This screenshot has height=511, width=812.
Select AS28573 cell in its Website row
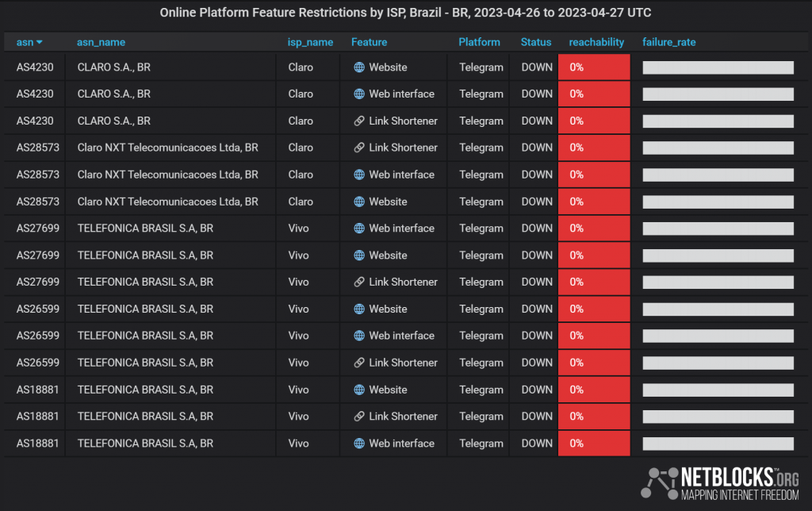pos(38,202)
